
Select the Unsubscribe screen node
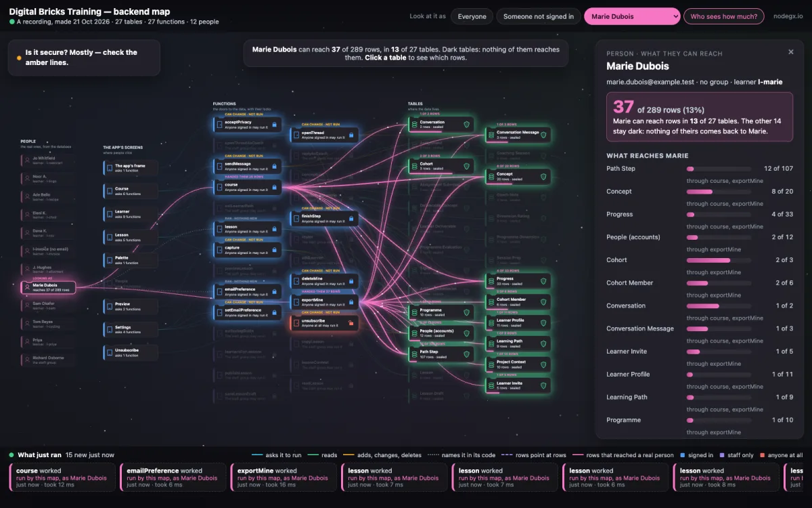point(131,353)
